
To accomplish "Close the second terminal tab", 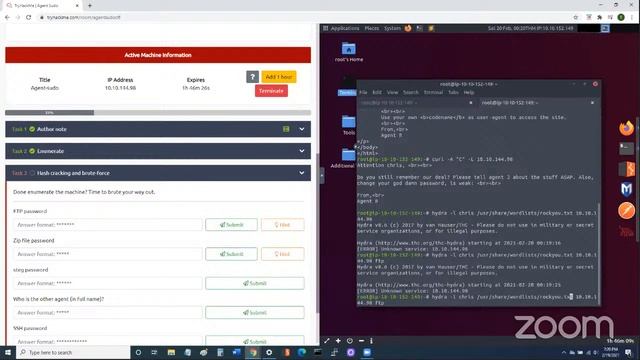I will tap(592, 103).
